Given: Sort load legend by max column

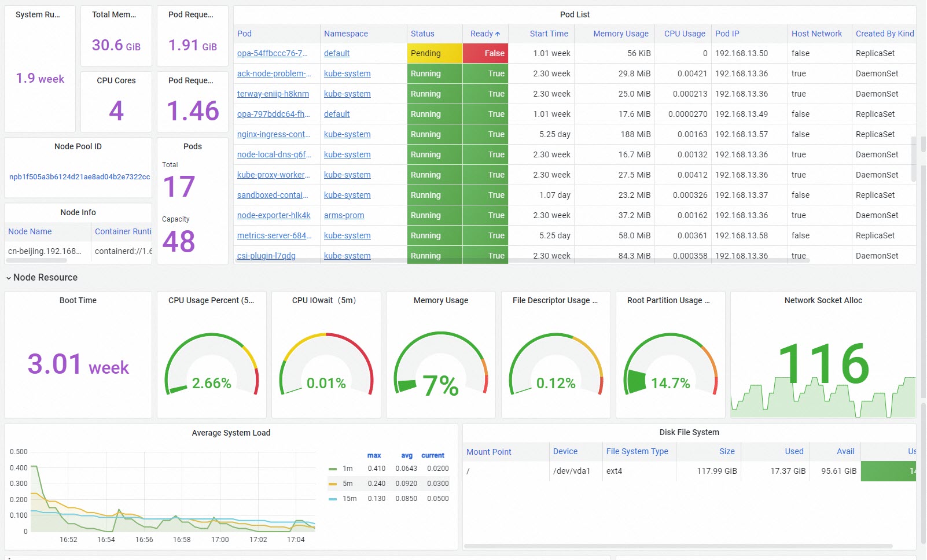Looking at the screenshot, I should click(374, 455).
